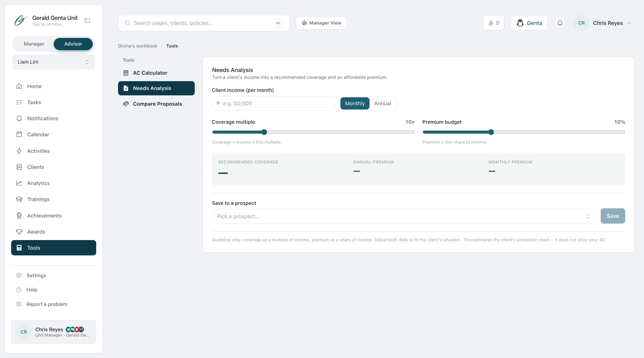Image resolution: width=644 pixels, height=358 pixels.
Task: Open Settings from sidebar
Action: [53, 275]
